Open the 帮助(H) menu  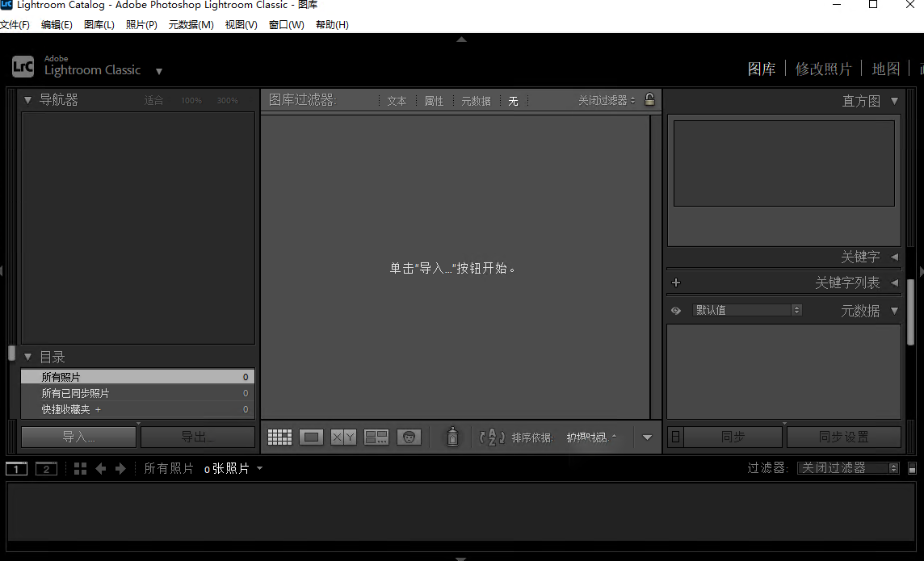point(332,25)
